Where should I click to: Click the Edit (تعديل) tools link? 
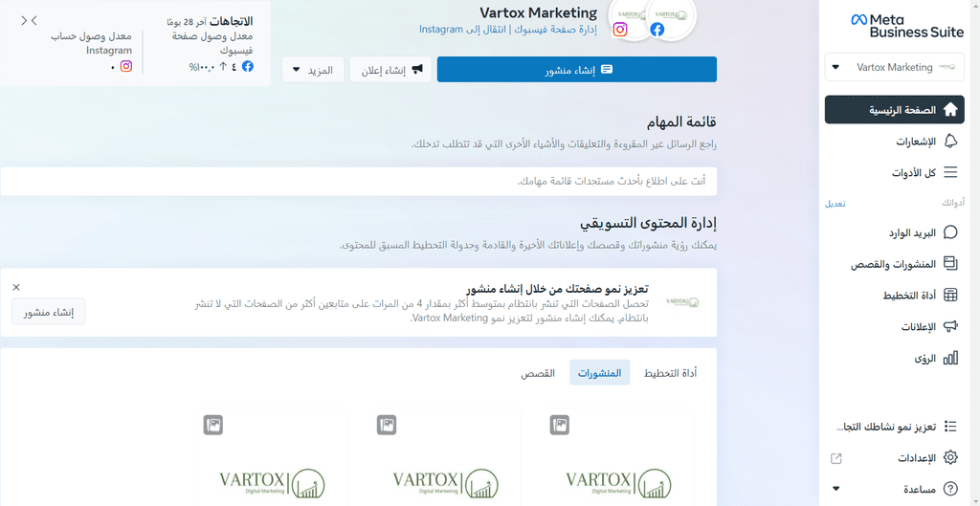point(835,205)
